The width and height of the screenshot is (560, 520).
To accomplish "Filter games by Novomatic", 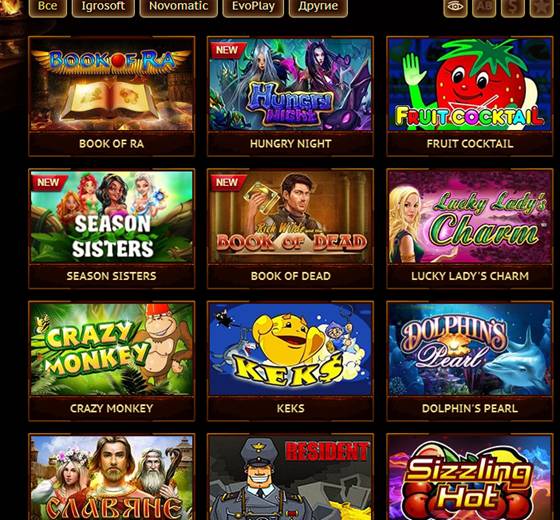I will pos(179,6).
